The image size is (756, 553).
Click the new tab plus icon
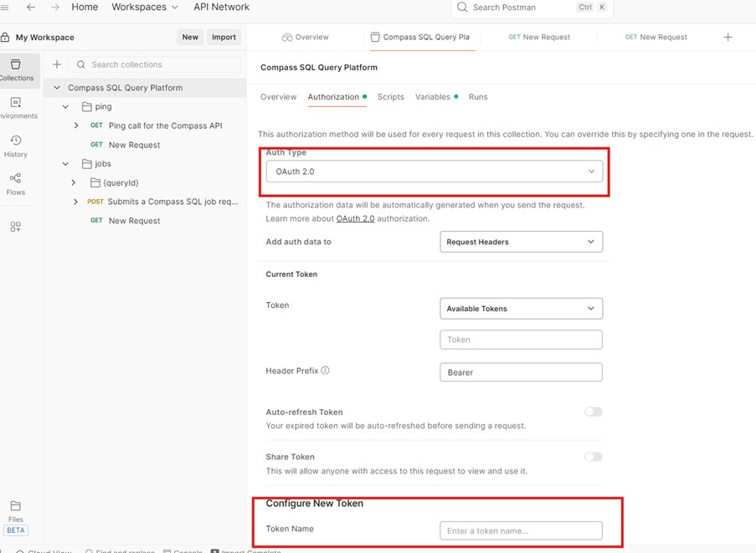[x=728, y=38]
